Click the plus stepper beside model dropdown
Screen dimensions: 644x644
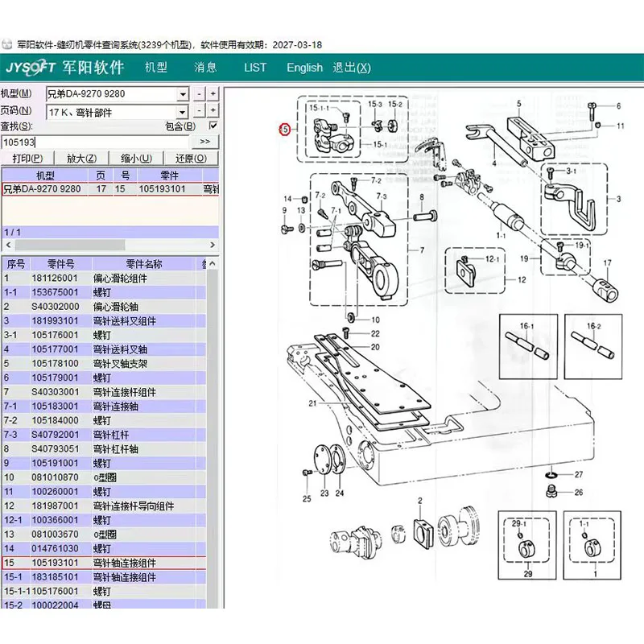tap(213, 94)
